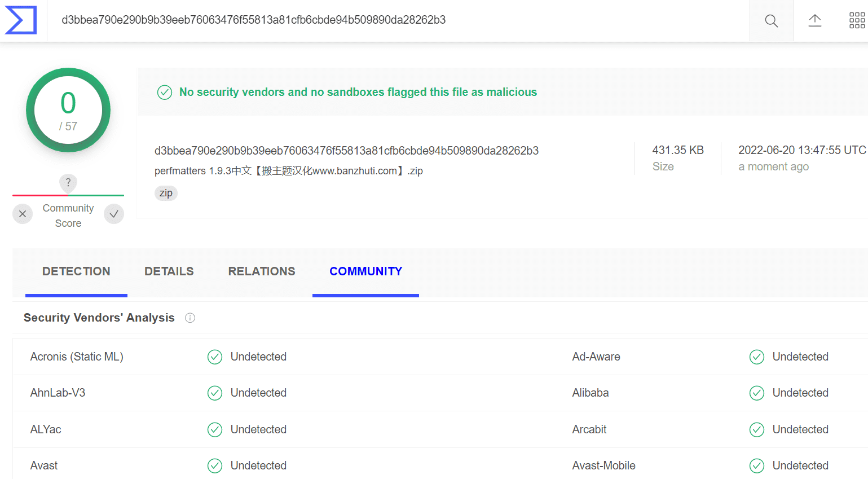
Task: Click the community score question mark icon
Action: [x=68, y=182]
